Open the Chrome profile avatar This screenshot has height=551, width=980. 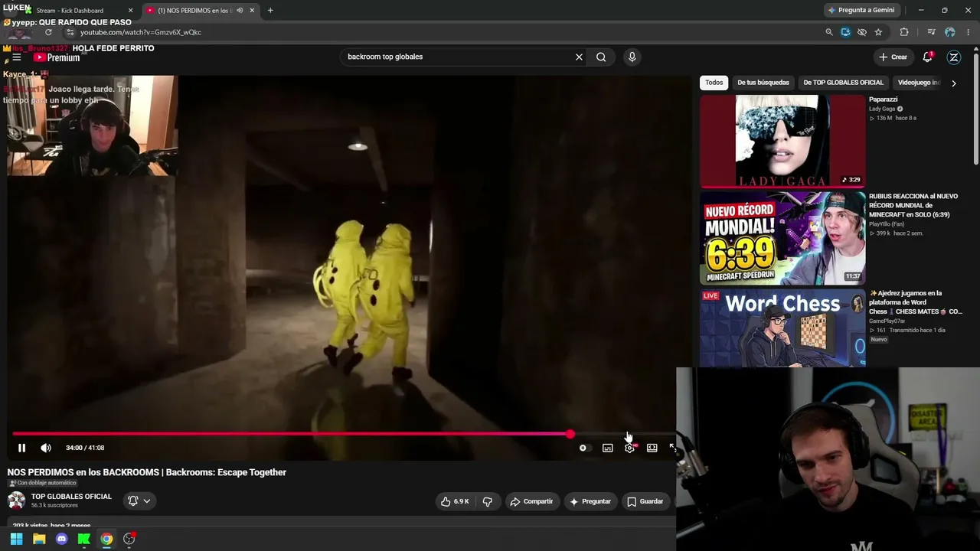[950, 32]
